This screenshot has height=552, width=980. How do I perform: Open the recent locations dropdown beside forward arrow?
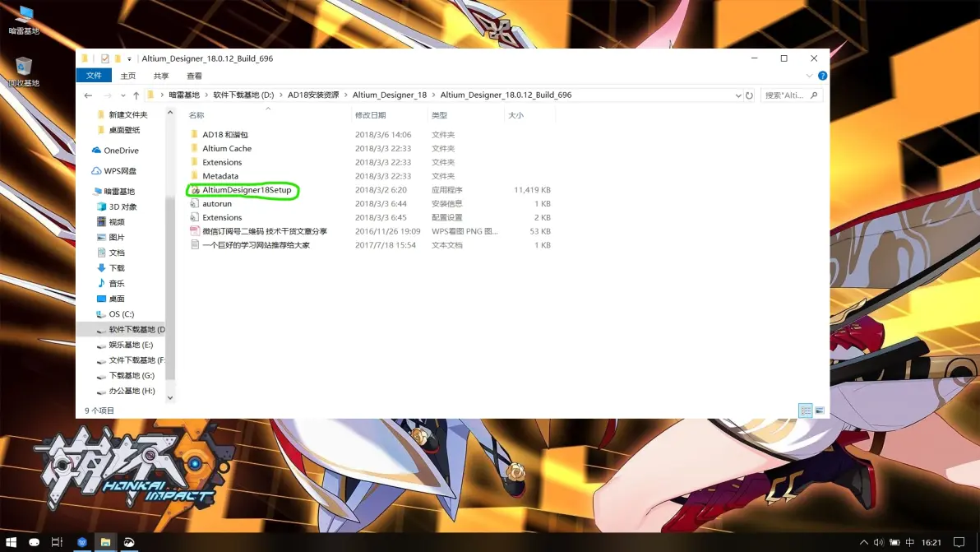point(123,95)
